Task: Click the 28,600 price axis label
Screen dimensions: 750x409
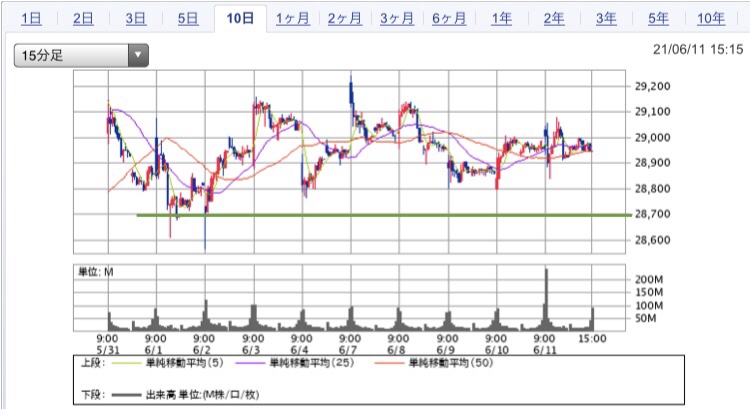Action: click(652, 240)
